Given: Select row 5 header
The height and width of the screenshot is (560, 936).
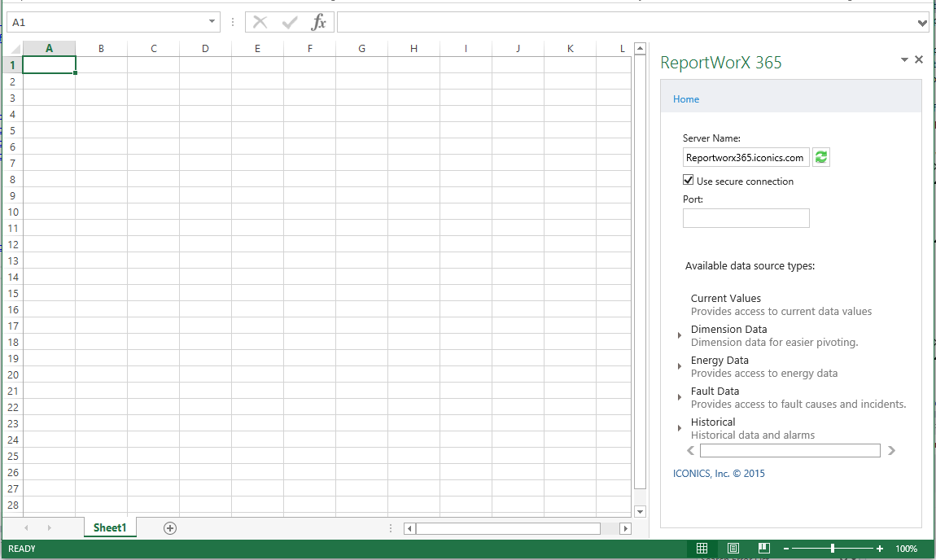Looking at the screenshot, I should 12,131.
